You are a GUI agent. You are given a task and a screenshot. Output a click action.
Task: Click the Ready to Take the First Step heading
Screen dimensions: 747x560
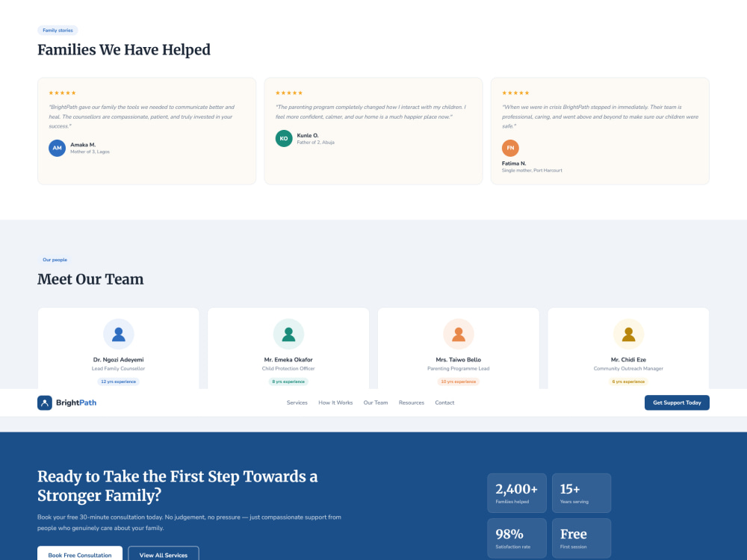point(178,486)
